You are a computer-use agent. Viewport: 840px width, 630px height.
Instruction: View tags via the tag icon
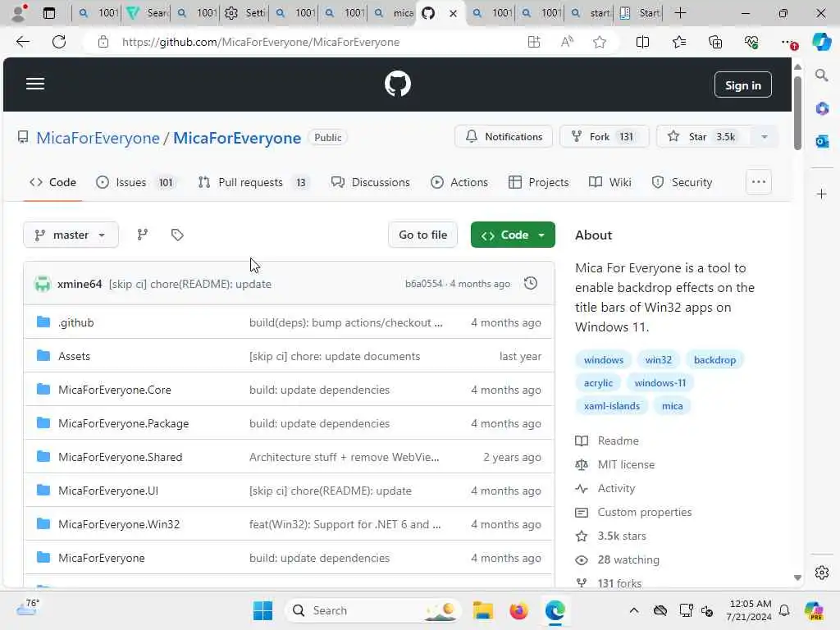coord(177,235)
